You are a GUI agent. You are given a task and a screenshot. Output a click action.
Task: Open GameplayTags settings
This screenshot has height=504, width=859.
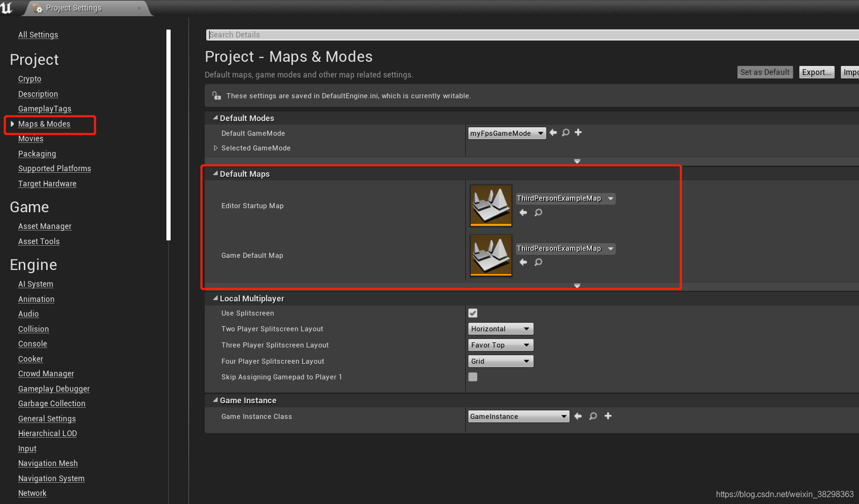[45, 109]
